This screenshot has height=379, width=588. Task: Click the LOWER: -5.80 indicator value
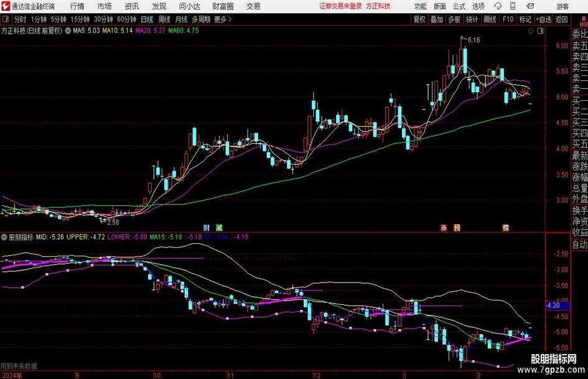[127, 236]
